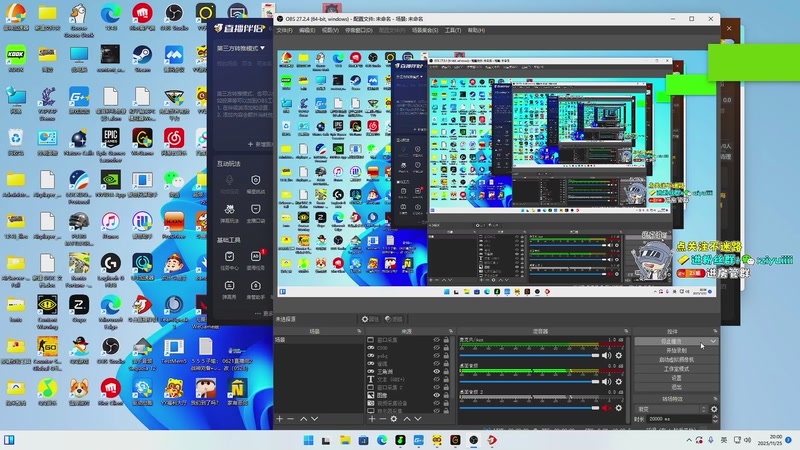Screen dimensions: 800x450
Task: Click the 启动虚拟摄像机 button
Action: (676, 360)
